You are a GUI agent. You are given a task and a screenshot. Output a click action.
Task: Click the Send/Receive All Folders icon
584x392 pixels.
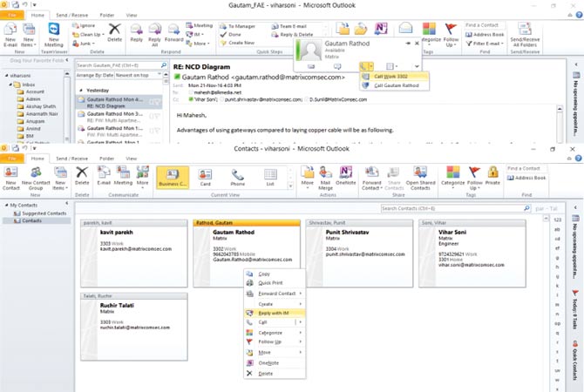point(525,35)
